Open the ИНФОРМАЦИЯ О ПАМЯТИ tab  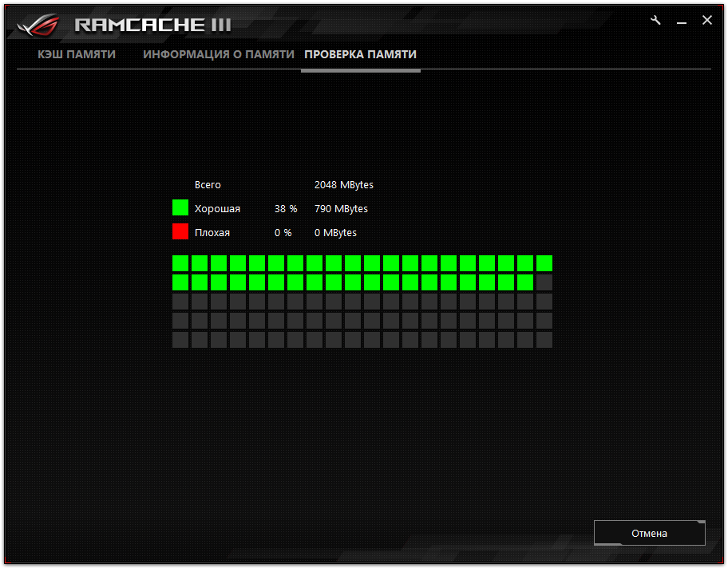point(218,54)
